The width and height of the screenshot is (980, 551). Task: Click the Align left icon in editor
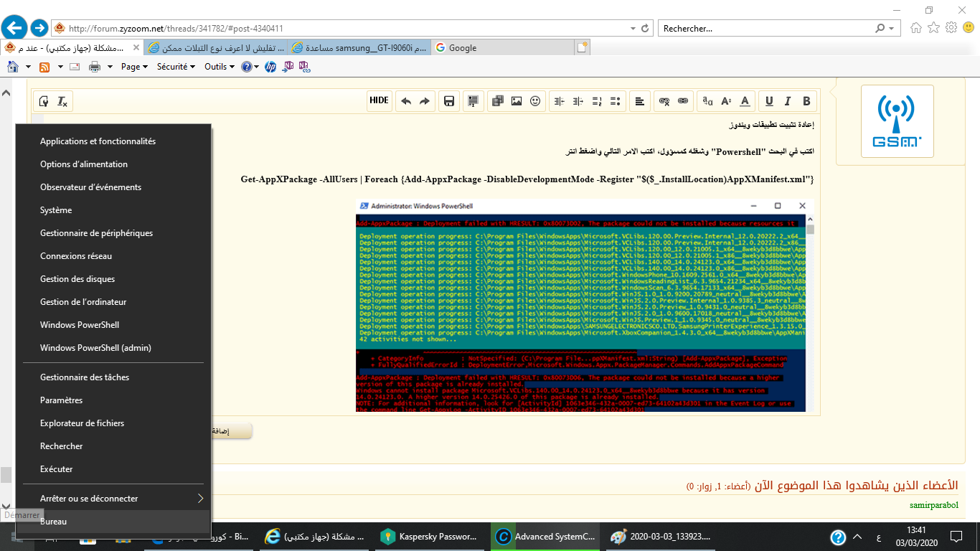click(x=640, y=101)
